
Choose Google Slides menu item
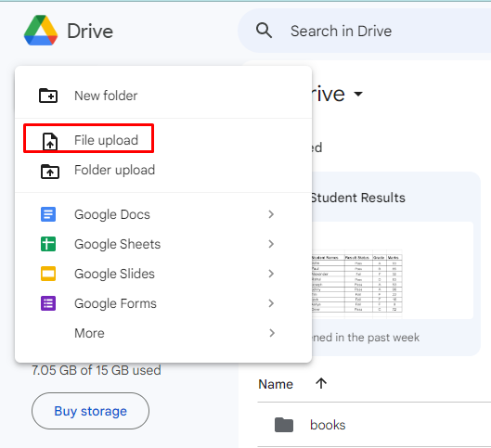pyautogui.click(x=163, y=274)
